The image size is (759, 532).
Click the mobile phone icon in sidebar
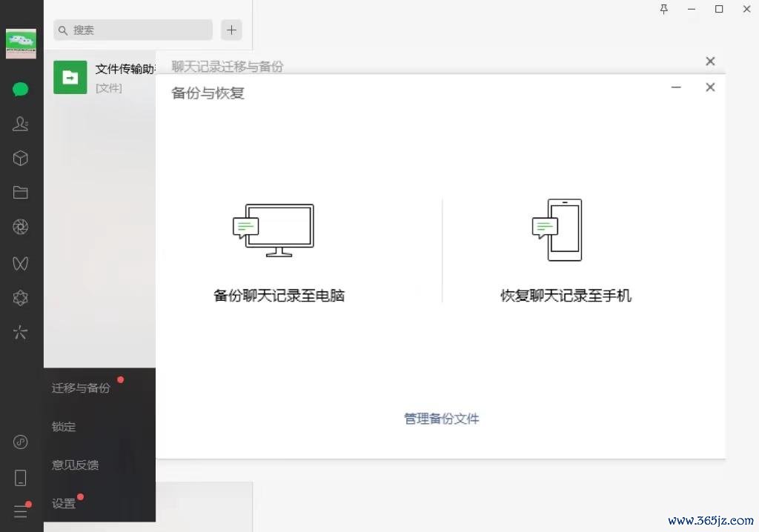[20, 478]
